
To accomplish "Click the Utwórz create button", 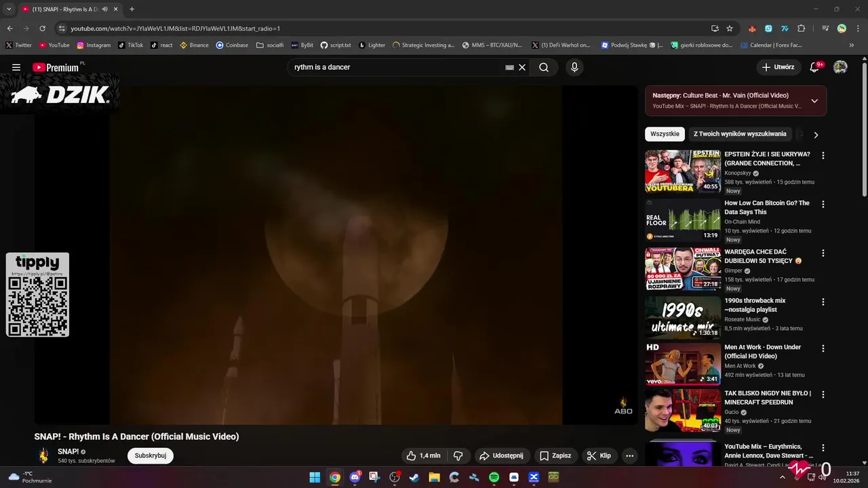I will pyautogui.click(x=778, y=67).
